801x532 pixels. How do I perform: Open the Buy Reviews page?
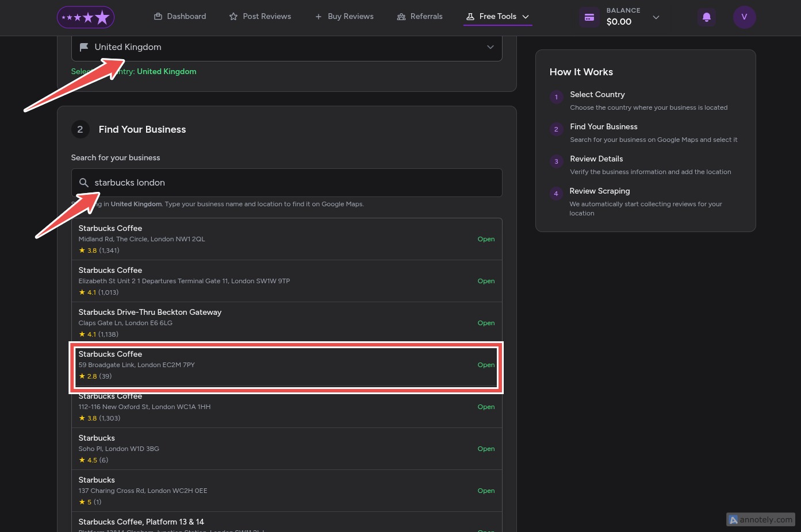(344, 17)
